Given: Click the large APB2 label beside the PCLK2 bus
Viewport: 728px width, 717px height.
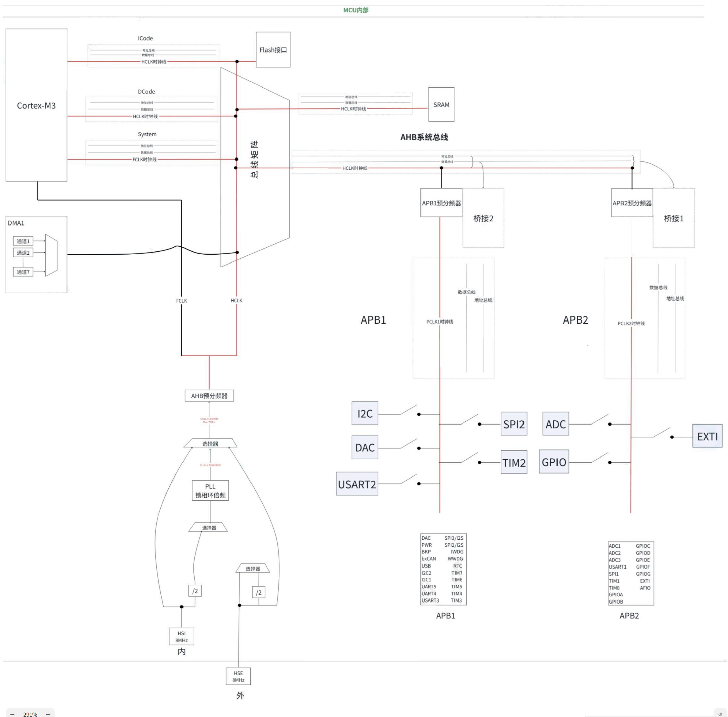Looking at the screenshot, I should [575, 320].
